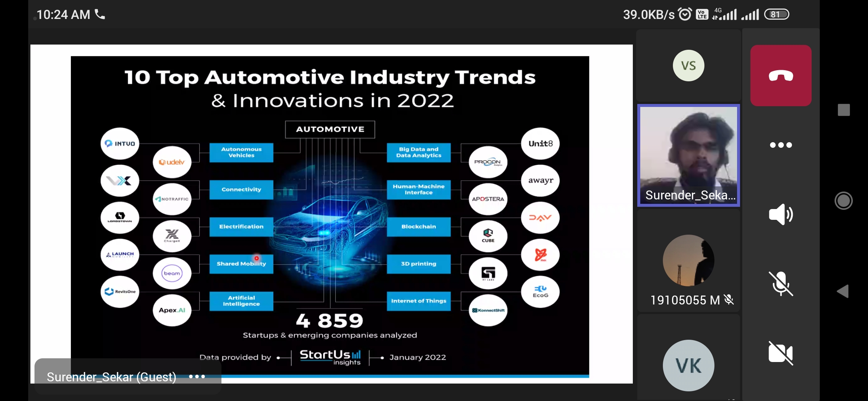This screenshot has width=868, height=401.
Task: Open the more options three-dot menu
Action: tap(780, 145)
